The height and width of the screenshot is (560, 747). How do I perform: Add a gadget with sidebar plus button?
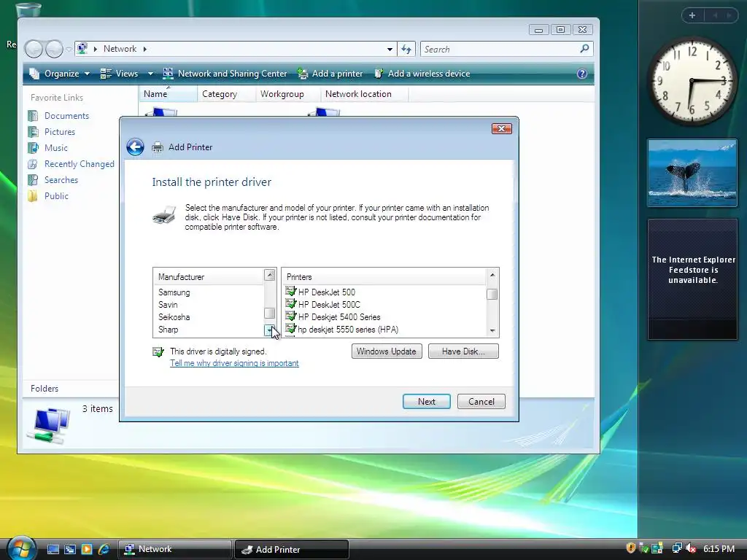point(692,15)
